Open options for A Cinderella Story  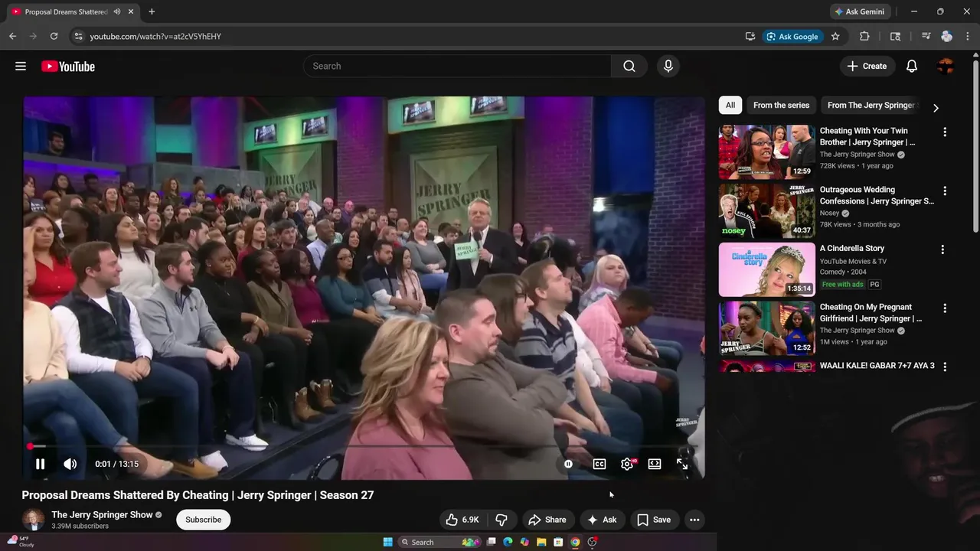942,249
